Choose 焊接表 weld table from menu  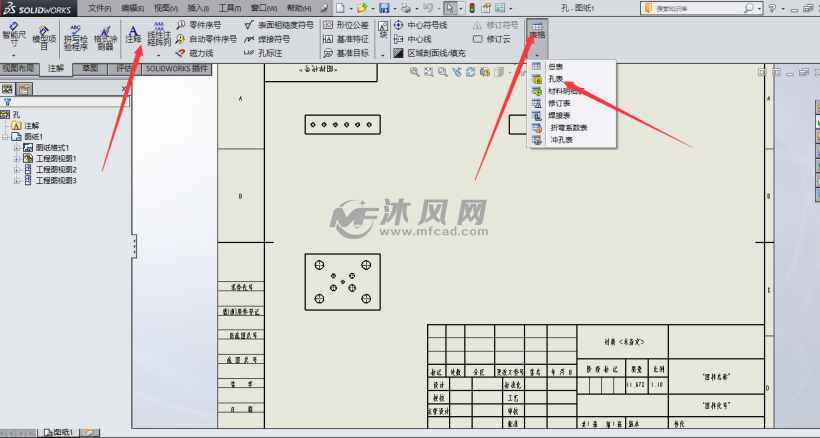[572, 116]
